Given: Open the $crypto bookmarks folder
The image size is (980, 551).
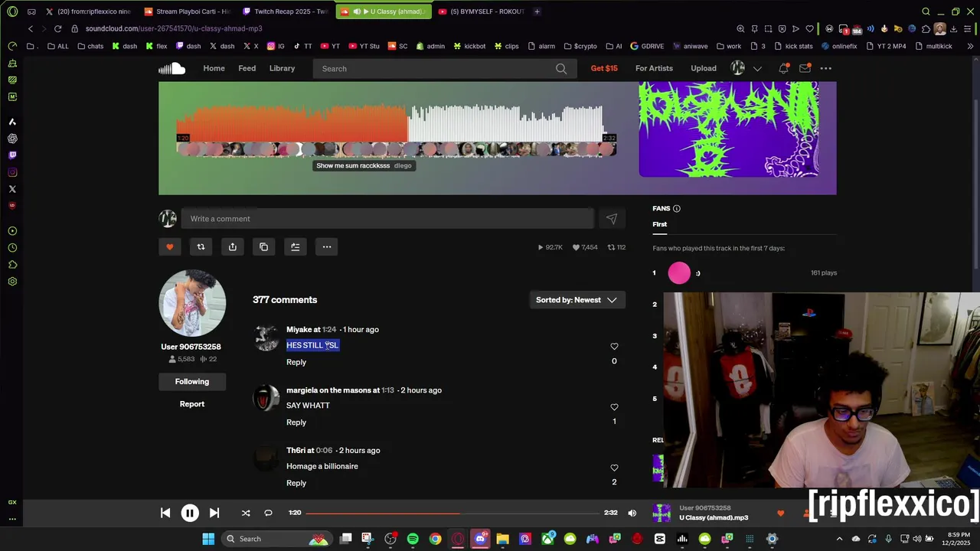Looking at the screenshot, I should point(580,46).
